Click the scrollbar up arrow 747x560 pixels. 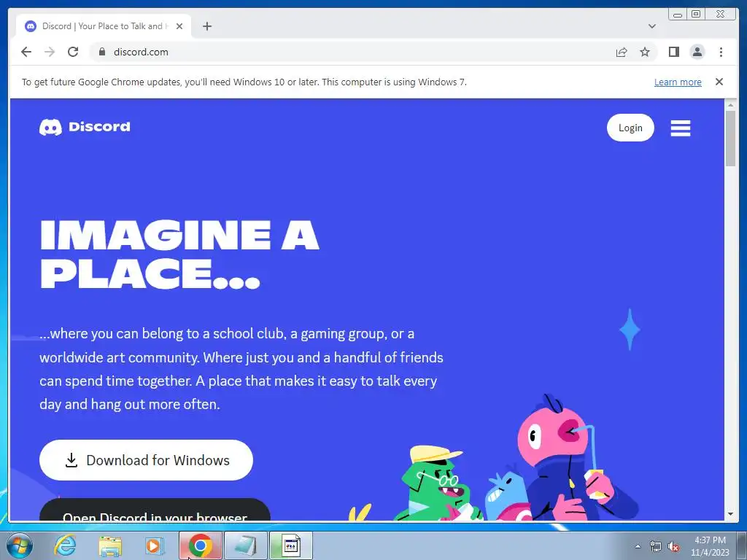tap(730, 105)
